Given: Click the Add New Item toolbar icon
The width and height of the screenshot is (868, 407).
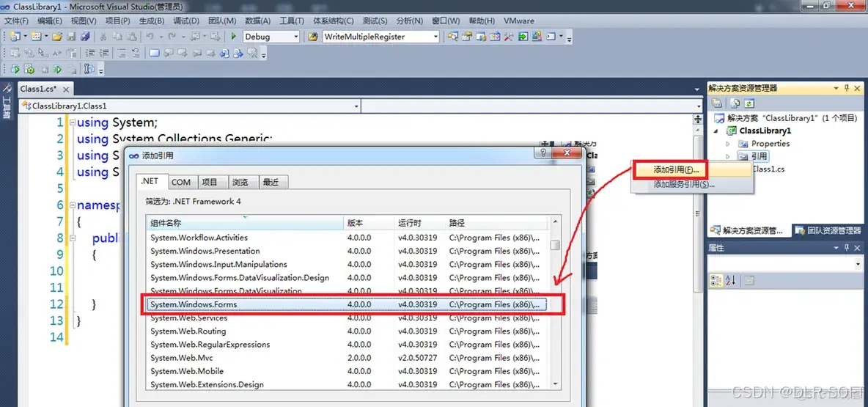Looking at the screenshot, I should [36, 37].
